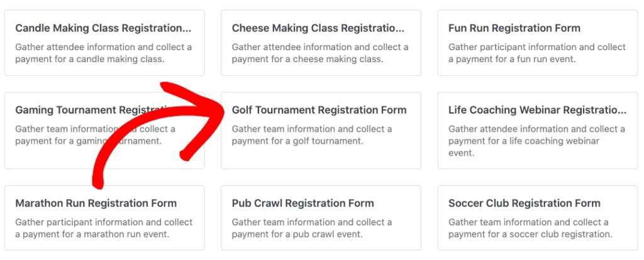Click the Golf Tournament Registration Form title
Screen dimensions: 644x260
pos(319,111)
